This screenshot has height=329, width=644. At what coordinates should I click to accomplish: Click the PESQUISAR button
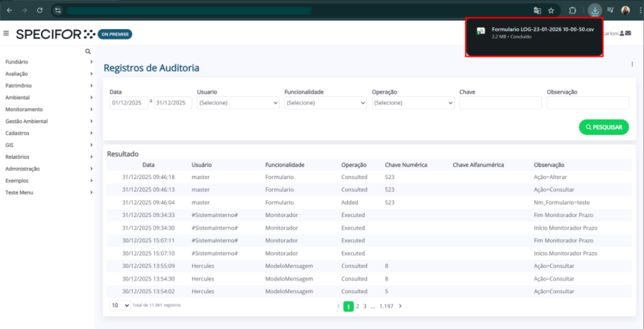(604, 128)
